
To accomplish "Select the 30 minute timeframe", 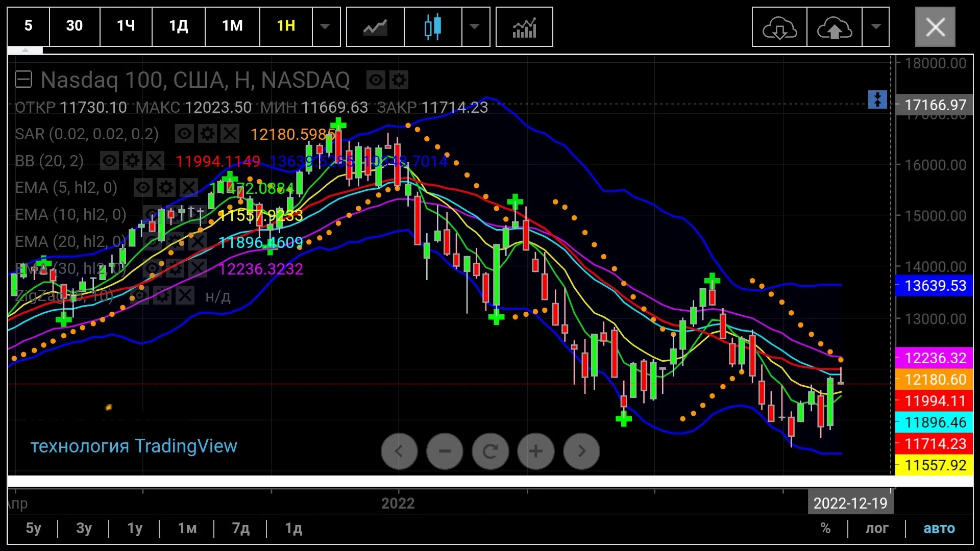I will click(75, 27).
